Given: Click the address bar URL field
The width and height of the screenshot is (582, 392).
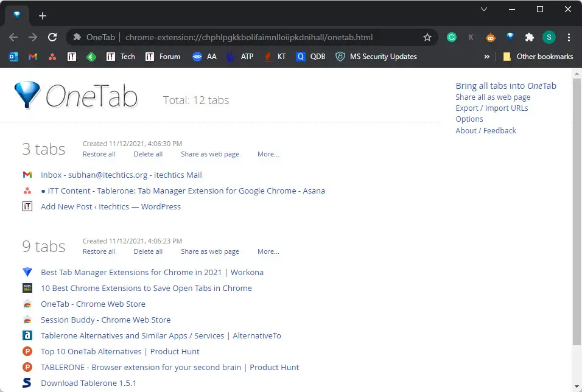Looking at the screenshot, I should tap(248, 37).
